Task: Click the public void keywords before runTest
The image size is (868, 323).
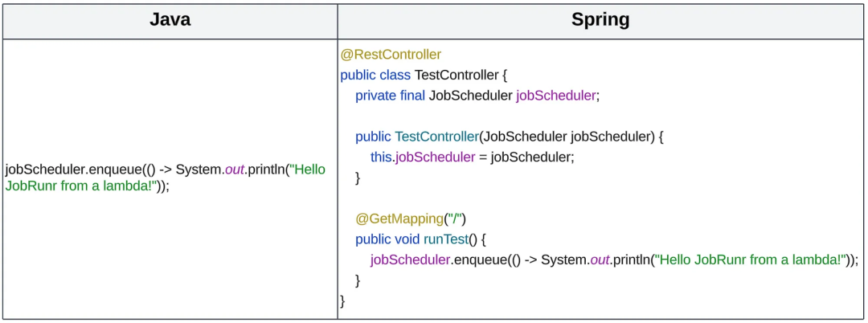Action: pos(387,239)
